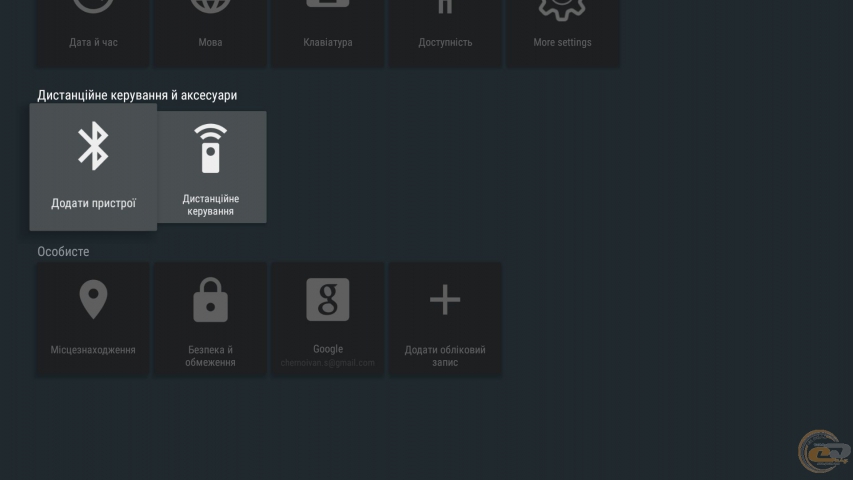Select the Мова tile label
This screenshot has height=480, width=853.
(210, 43)
